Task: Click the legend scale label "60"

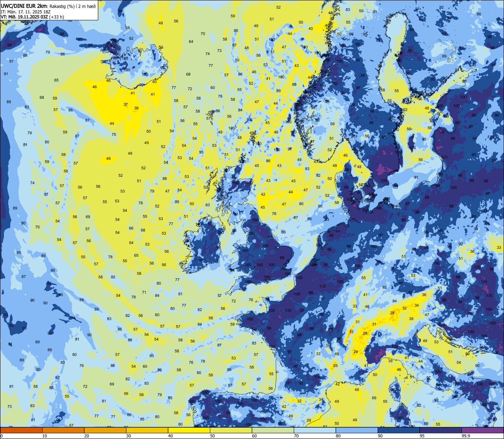Action: [x=254, y=436]
